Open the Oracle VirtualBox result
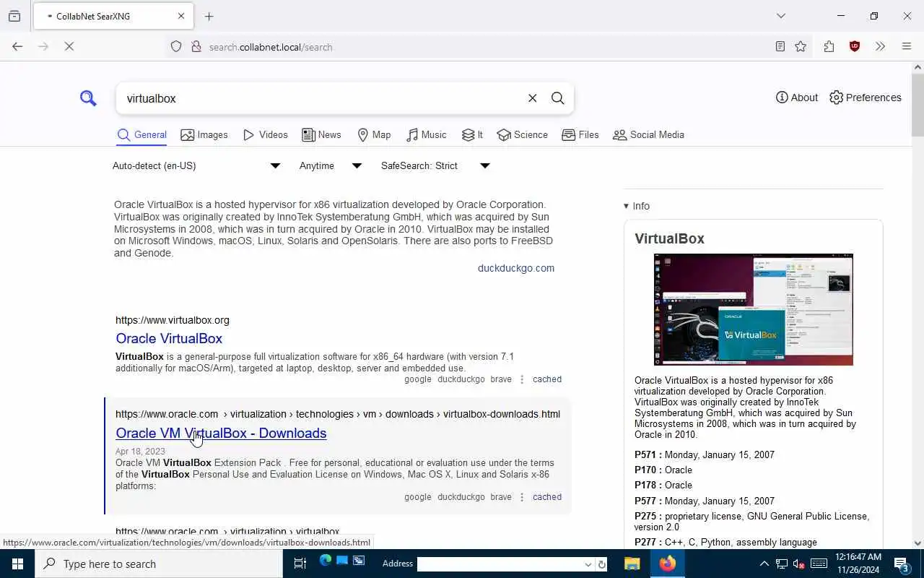 pyautogui.click(x=169, y=338)
